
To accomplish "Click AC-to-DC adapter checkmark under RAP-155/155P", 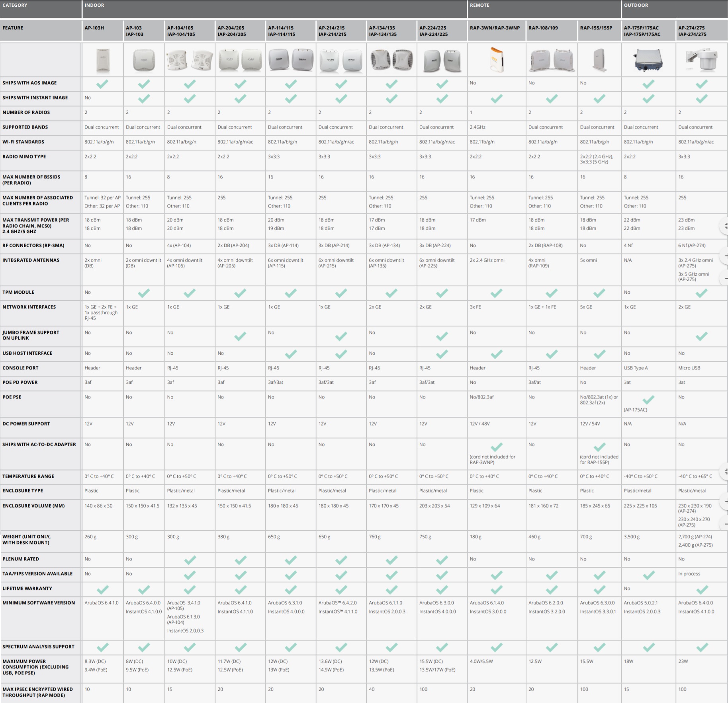I will (599, 447).
